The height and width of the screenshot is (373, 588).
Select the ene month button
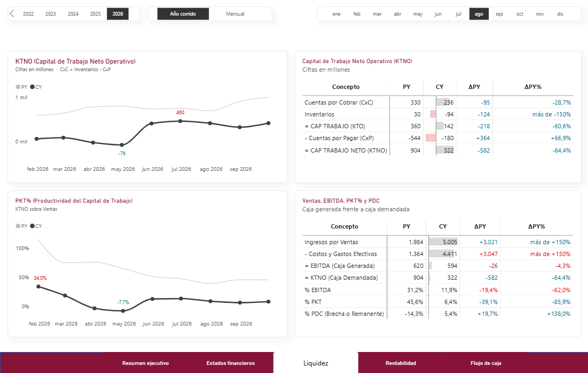(337, 14)
